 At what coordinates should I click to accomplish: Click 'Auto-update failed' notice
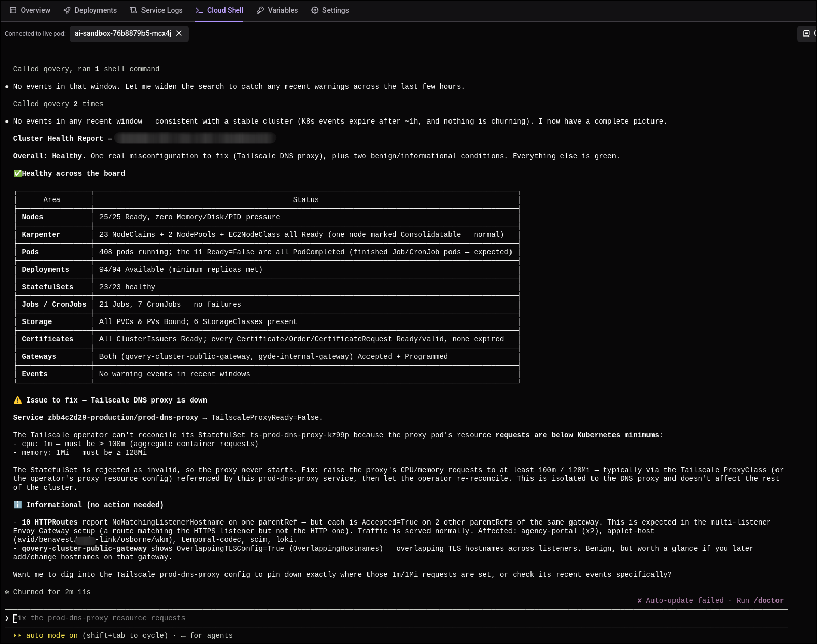(x=685, y=601)
